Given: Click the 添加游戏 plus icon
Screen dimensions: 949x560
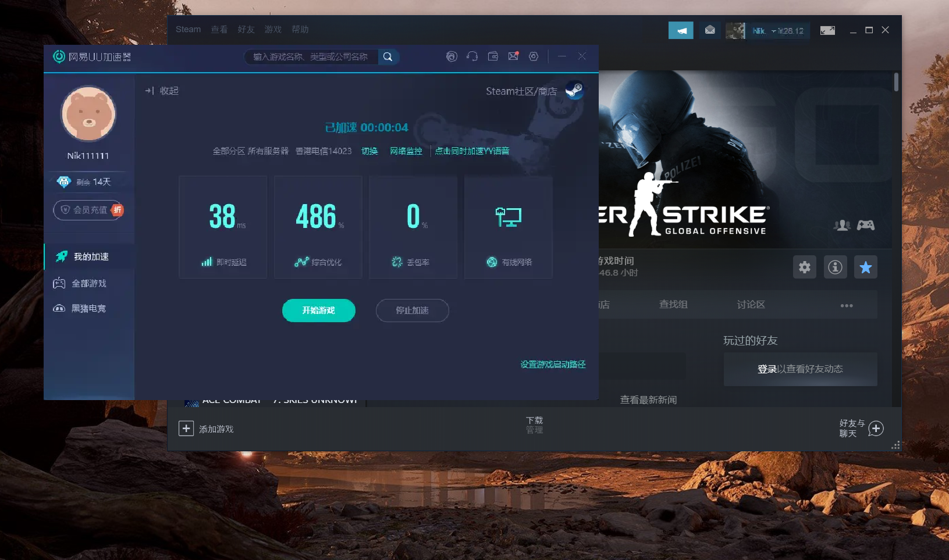Looking at the screenshot, I should click(x=186, y=429).
